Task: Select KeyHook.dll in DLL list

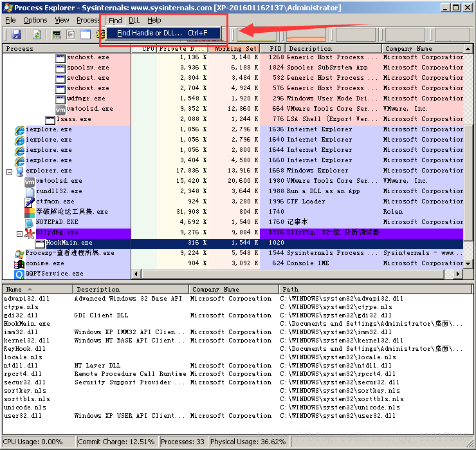Action: 24,349
